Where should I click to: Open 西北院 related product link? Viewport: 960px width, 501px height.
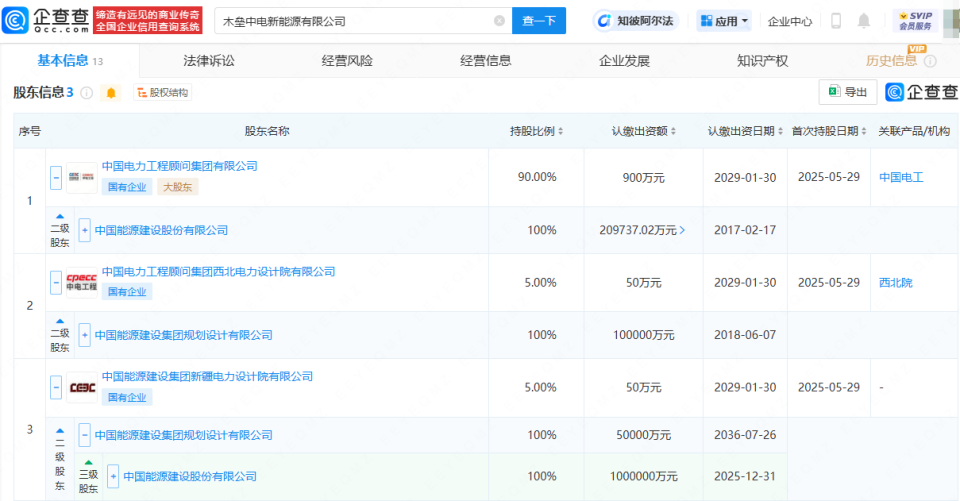point(896,282)
